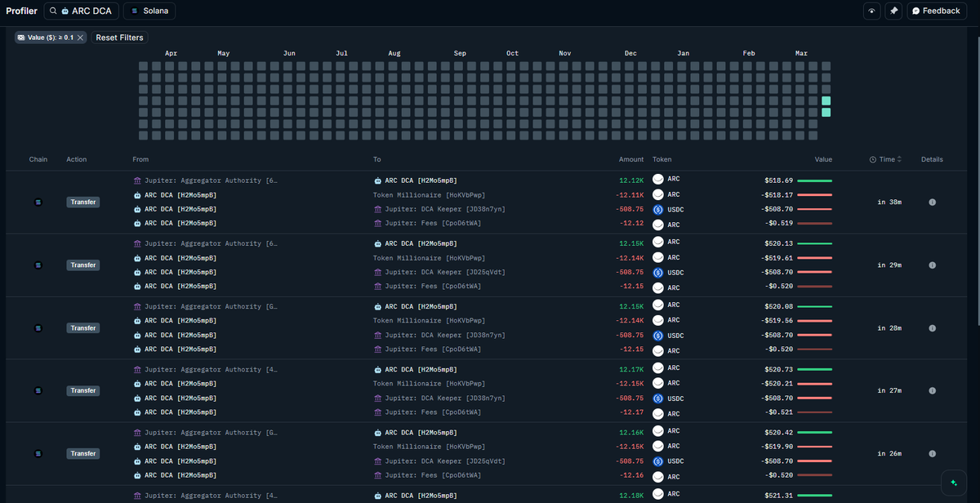Click the value $520.08
This screenshot has height=503, width=980.
777,306
